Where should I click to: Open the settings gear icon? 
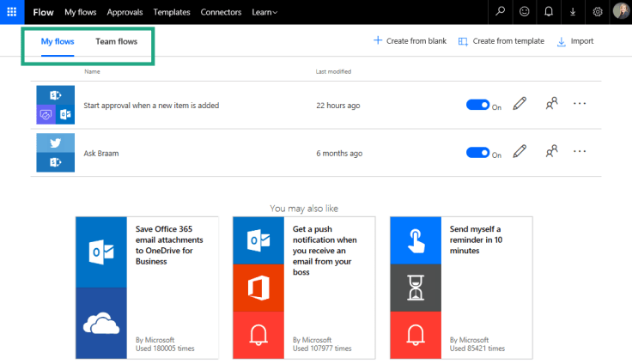coord(598,12)
